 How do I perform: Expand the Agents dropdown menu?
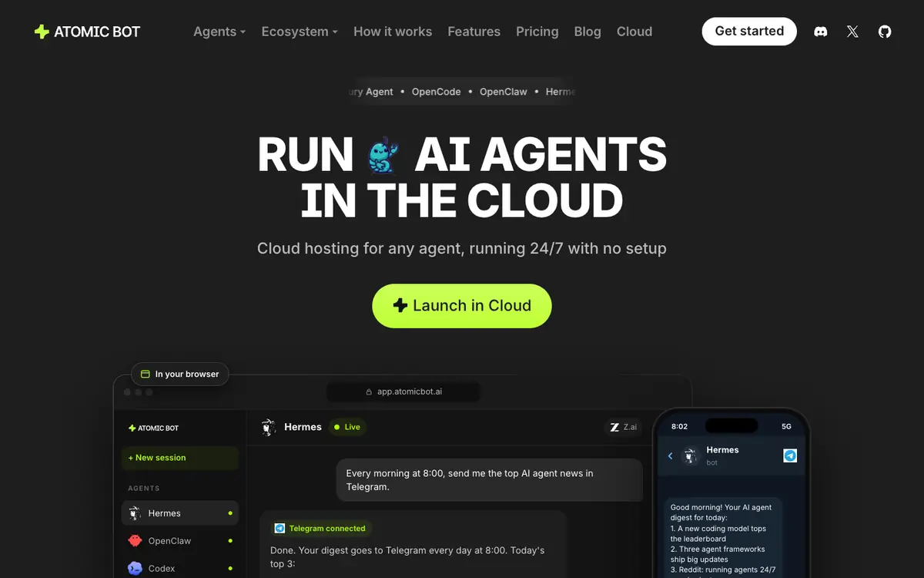[x=219, y=32]
